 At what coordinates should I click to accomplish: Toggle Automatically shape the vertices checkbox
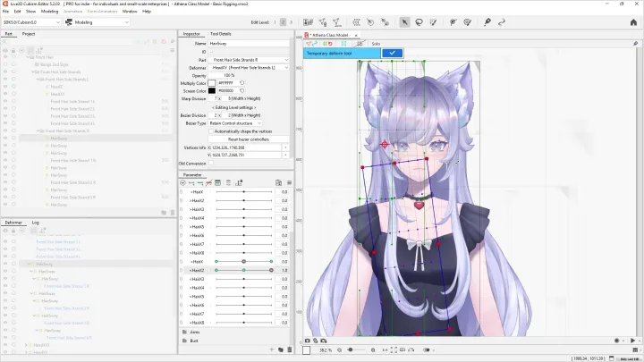[x=211, y=131]
